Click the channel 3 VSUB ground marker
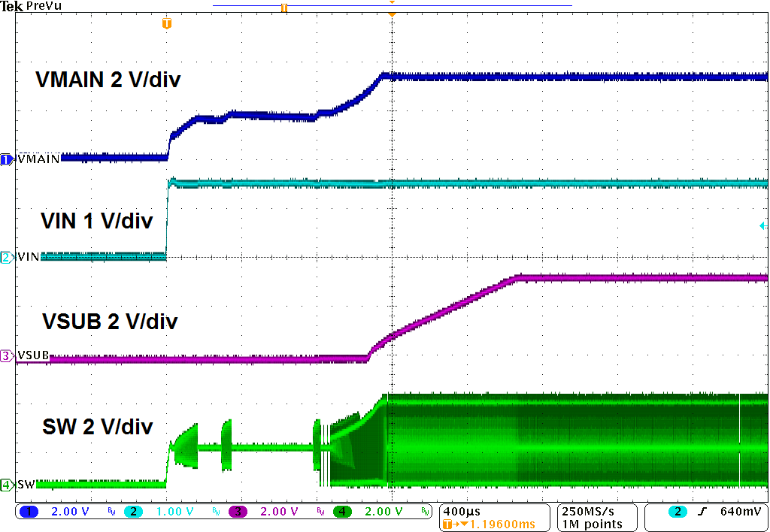The image size is (770, 532). click(x=7, y=356)
